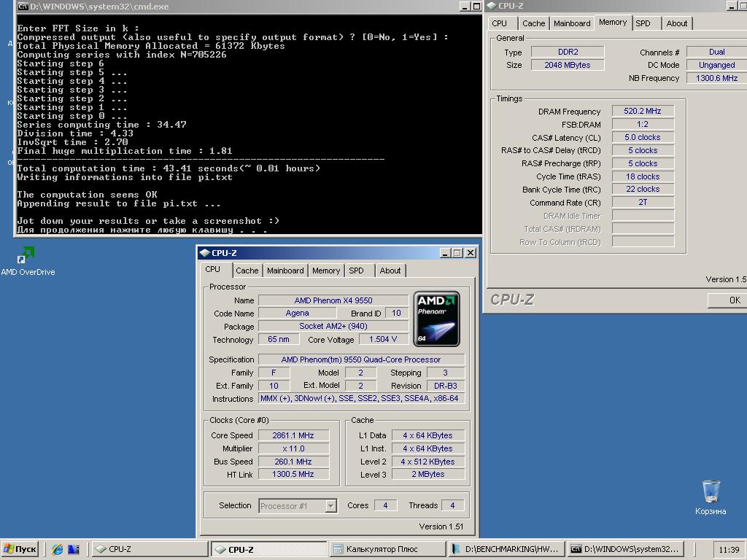747x560 pixels.
Task: Click the 5.0 clocks CAS latency value
Action: (643, 137)
